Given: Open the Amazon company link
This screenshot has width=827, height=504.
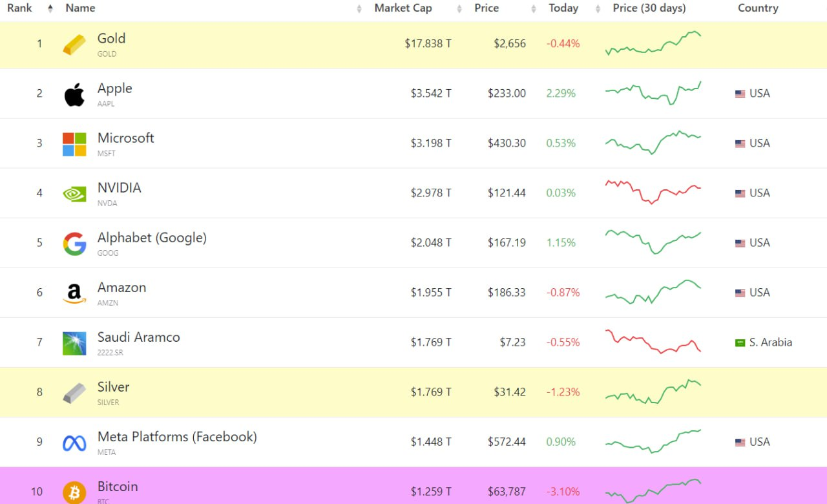Looking at the screenshot, I should coord(121,288).
